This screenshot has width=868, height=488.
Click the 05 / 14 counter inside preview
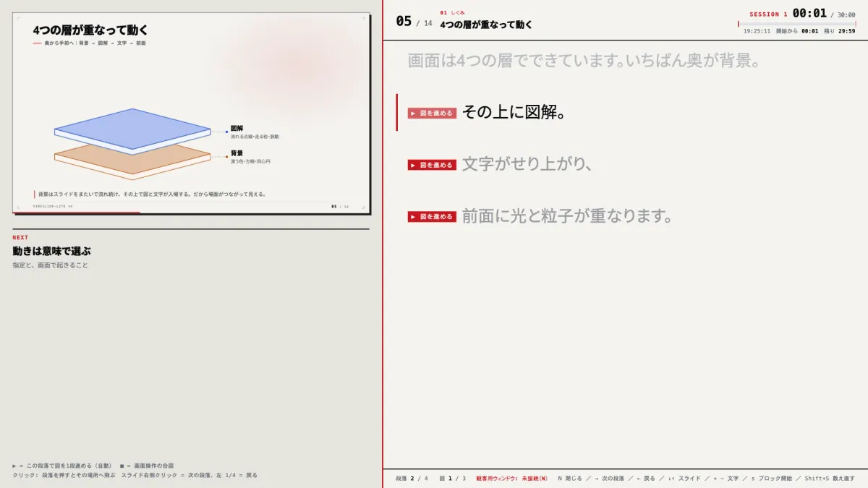point(340,207)
